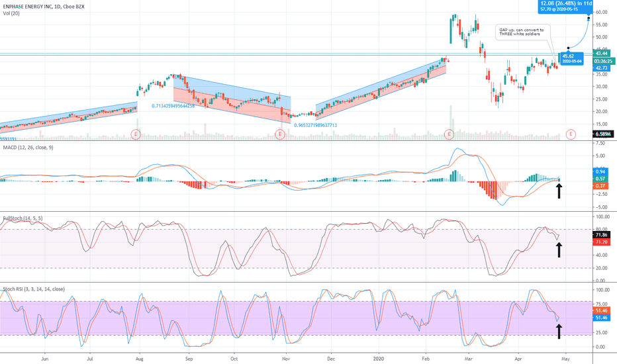Select the MACD (12, 26, close, 9) label
This screenshot has height=364, width=617.
(28, 148)
